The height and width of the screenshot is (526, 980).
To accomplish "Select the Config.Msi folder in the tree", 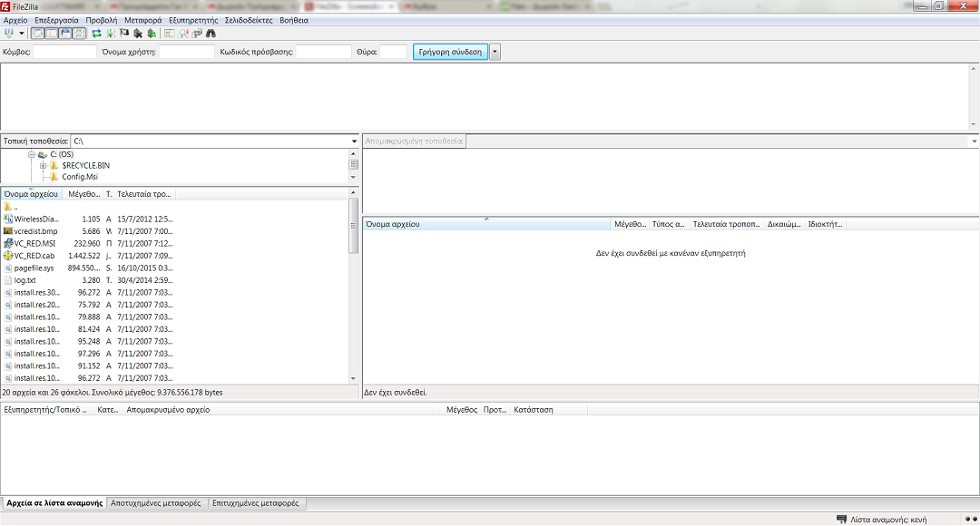I will (x=80, y=177).
